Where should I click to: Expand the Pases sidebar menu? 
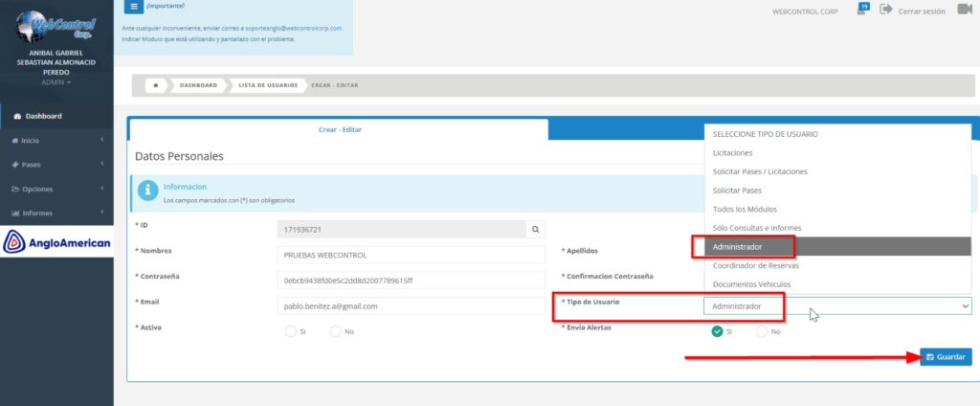tap(56, 165)
